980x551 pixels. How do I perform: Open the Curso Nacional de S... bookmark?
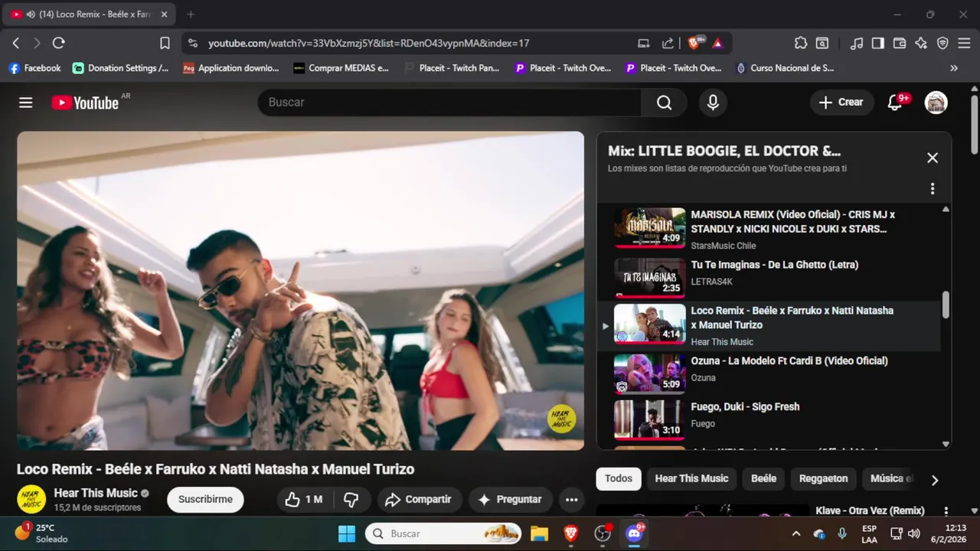785,68
